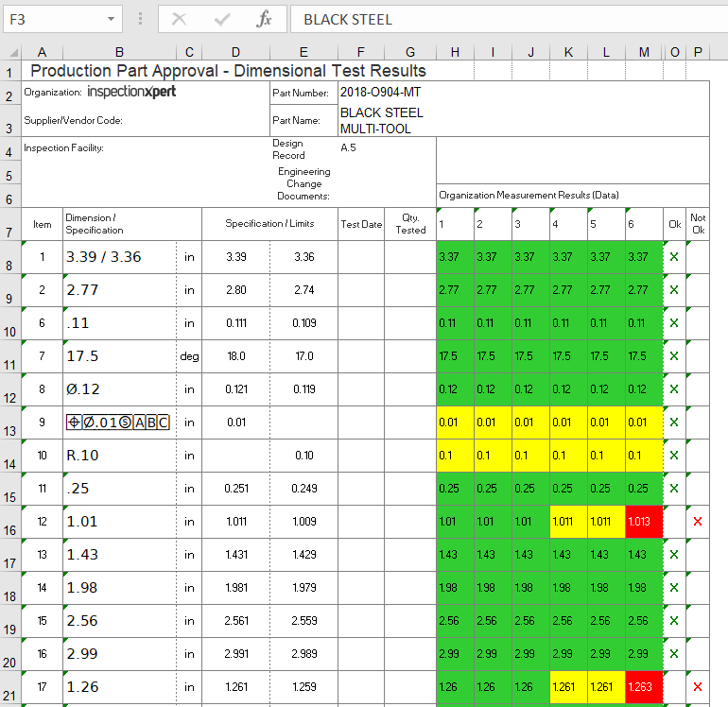This screenshot has height=707, width=728.
Task: Click the Select All corner triangle
Action: (x=10, y=52)
